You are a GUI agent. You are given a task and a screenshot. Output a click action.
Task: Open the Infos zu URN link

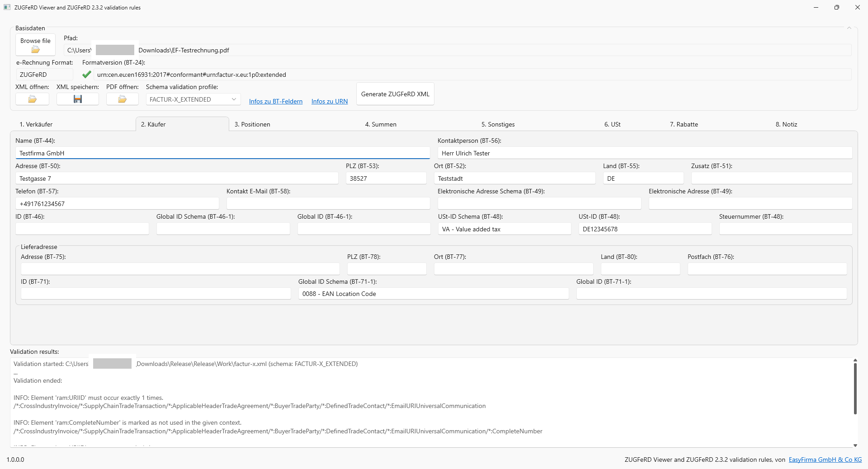click(x=330, y=101)
